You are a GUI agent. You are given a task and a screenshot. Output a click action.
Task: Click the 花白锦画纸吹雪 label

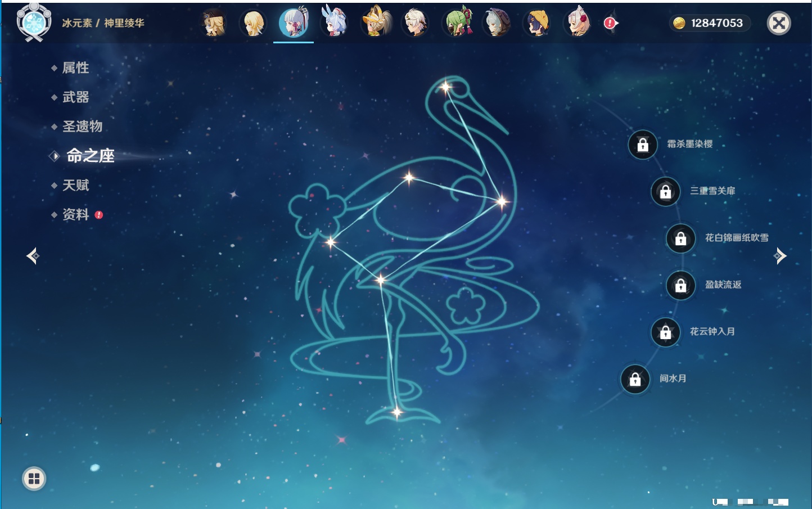click(737, 238)
